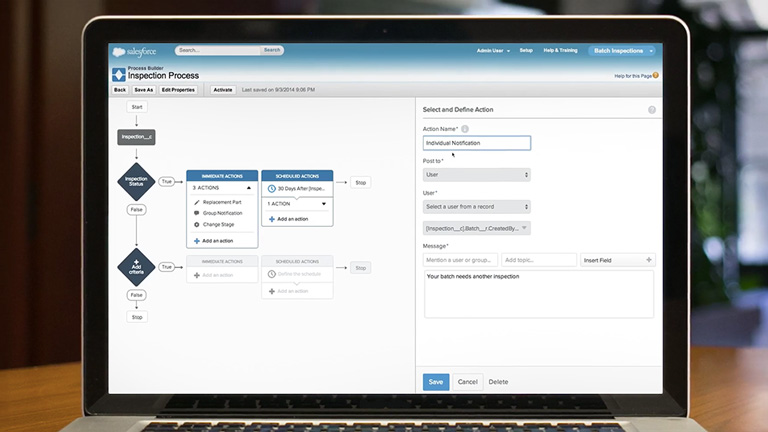Expand the 1 Action scheduled list
The height and width of the screenshot is (432, 768).
323,203
